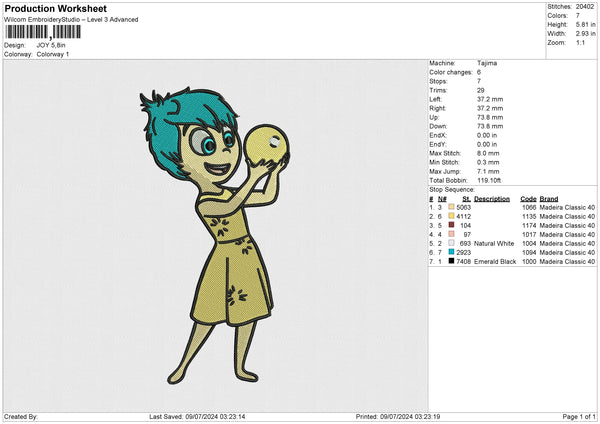This screenshot has width=600, height=424.
Task: Click the colorway value 'Colorway 1'
Action: coord(53,54)
